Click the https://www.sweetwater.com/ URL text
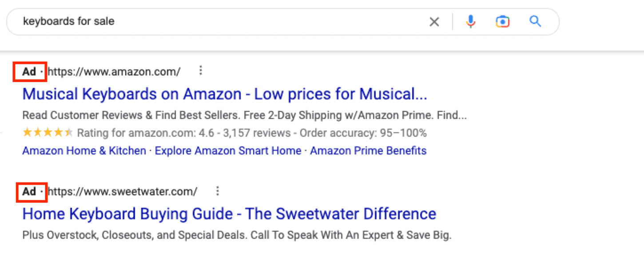The width and height of the screenshot is (644, 261). (x=123, y=191)
